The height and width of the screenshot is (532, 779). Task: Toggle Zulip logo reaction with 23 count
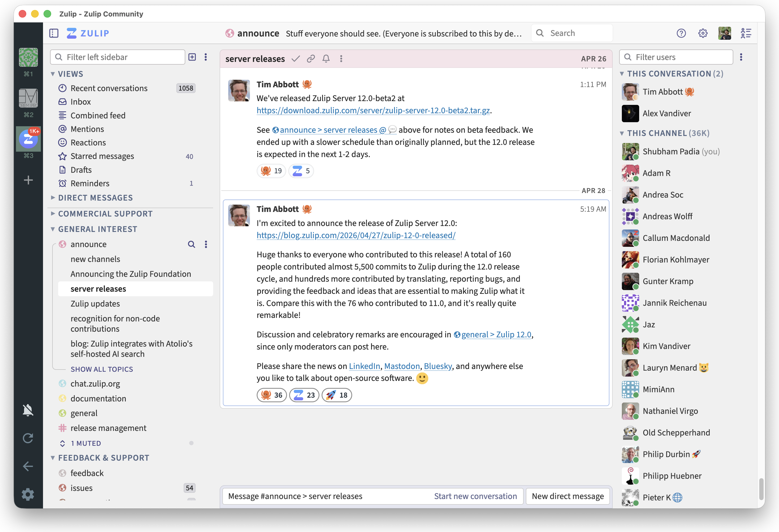pos(304,395)
